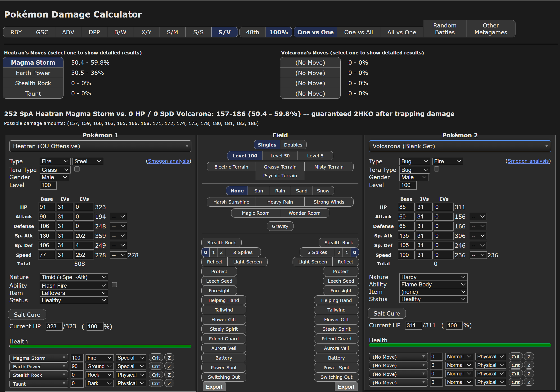Click the right-side Export button
This screenshot has width=560, height=392.
pos(346,387)
